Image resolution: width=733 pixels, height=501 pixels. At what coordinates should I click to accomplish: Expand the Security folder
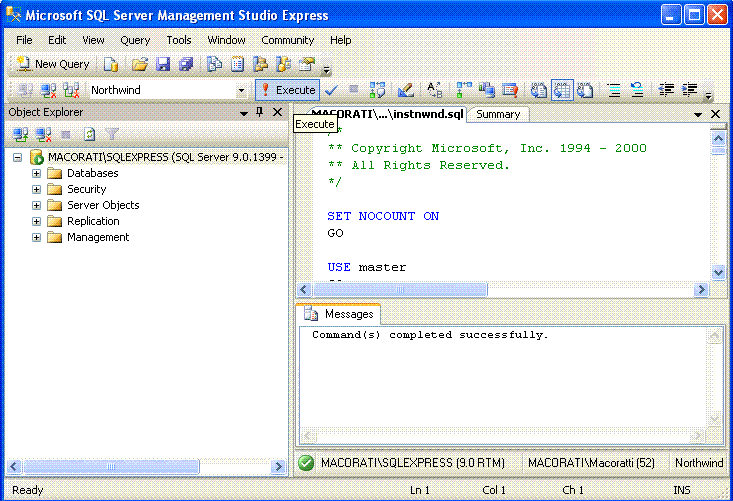(36, 189)
